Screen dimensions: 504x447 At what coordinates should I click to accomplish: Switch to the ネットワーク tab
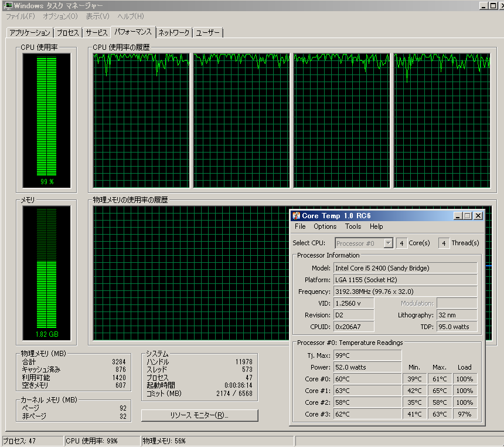(x=174, y=32)
